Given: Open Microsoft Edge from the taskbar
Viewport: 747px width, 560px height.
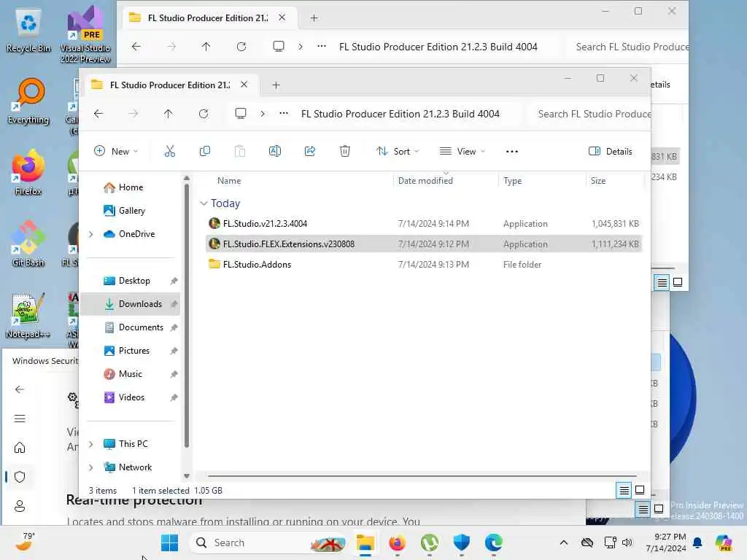Looking at the screenshot, I should (x=494, y=542).
